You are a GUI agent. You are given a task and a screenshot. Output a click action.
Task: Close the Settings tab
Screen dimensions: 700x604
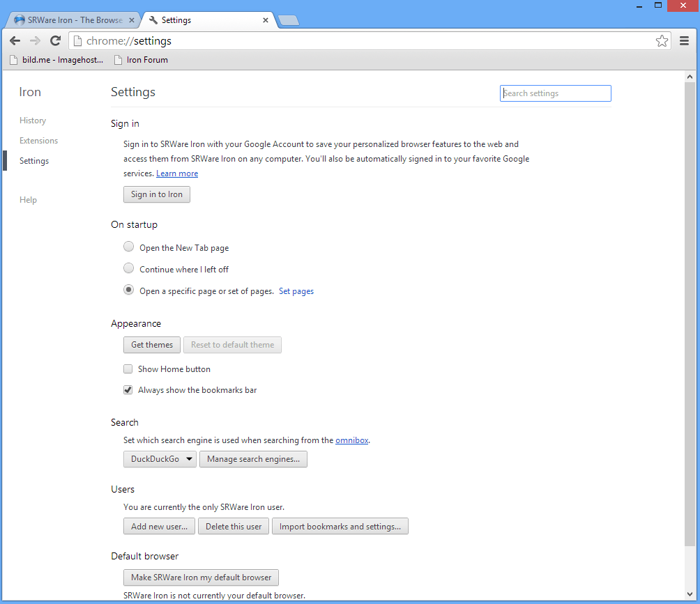pos(266,20)
